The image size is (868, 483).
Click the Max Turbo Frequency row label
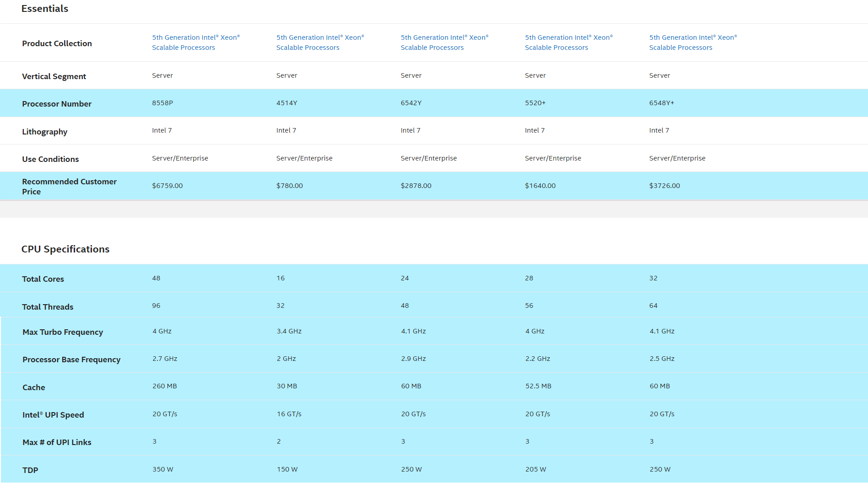63,332
